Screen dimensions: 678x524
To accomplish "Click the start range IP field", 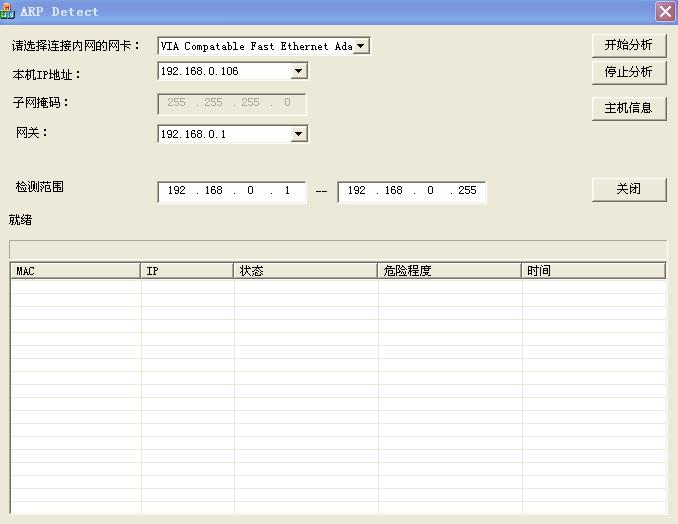I will [x=230, y=191].
